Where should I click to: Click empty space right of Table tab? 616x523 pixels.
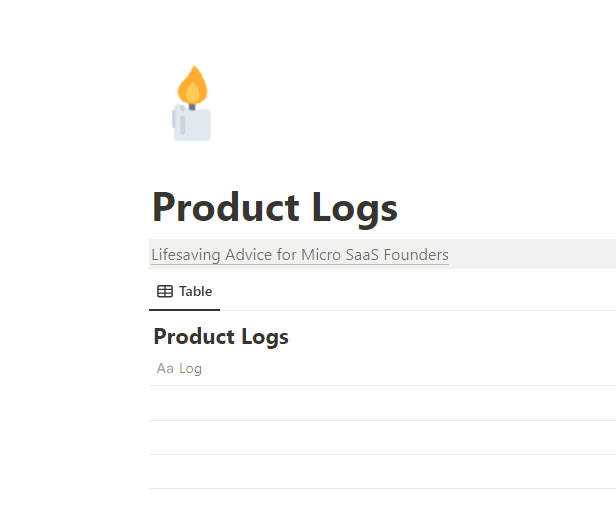point(400,292)
